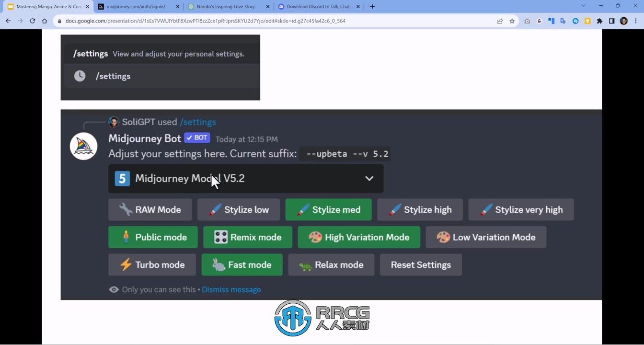
Task: Close the Naruto's Inspiring Love Story tab
Action: [x=268, y=7]
